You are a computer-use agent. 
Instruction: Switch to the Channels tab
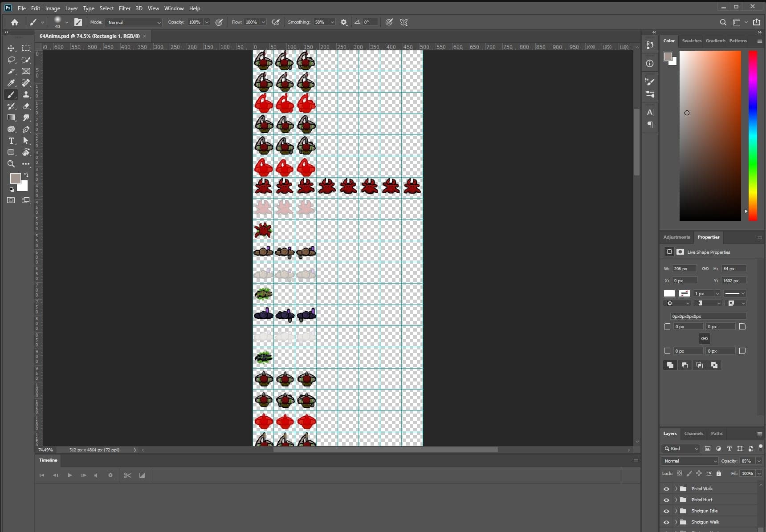coord(693,434)
